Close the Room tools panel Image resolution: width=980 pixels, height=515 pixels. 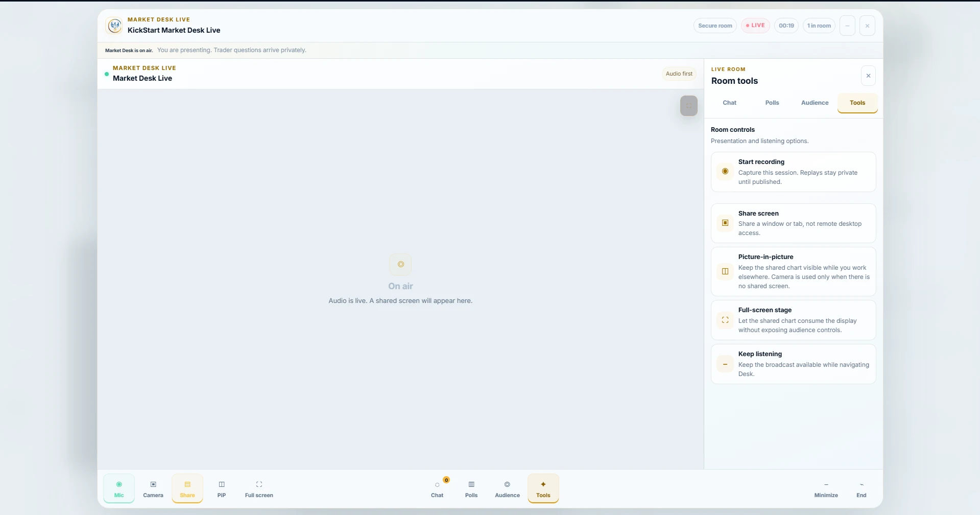click(x=868, y=76)
